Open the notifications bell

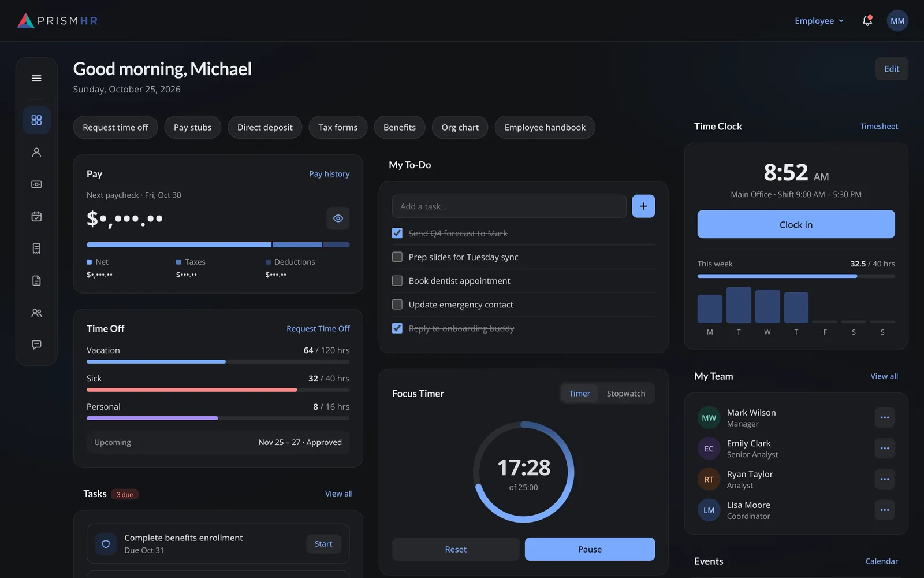tap(867, 21)
